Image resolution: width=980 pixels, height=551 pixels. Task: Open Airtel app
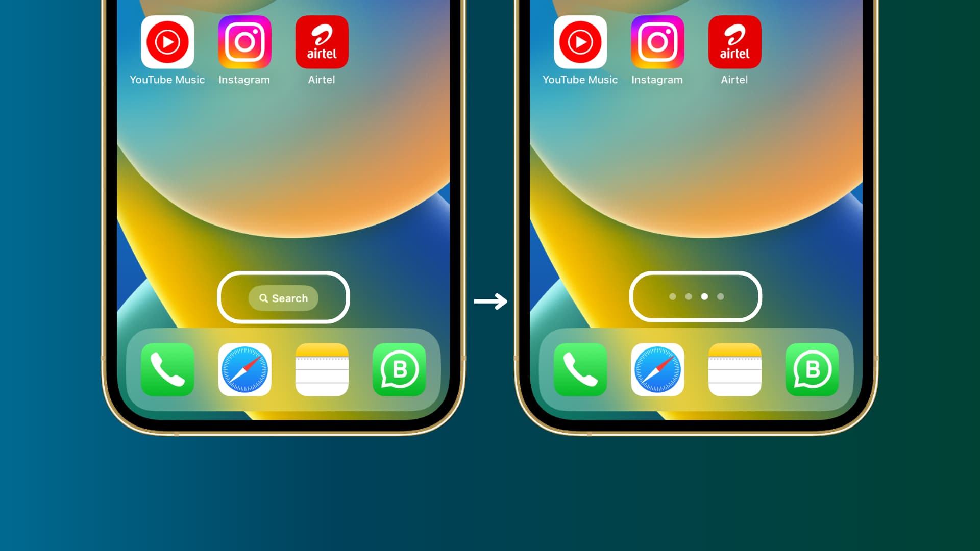(322, 43)
